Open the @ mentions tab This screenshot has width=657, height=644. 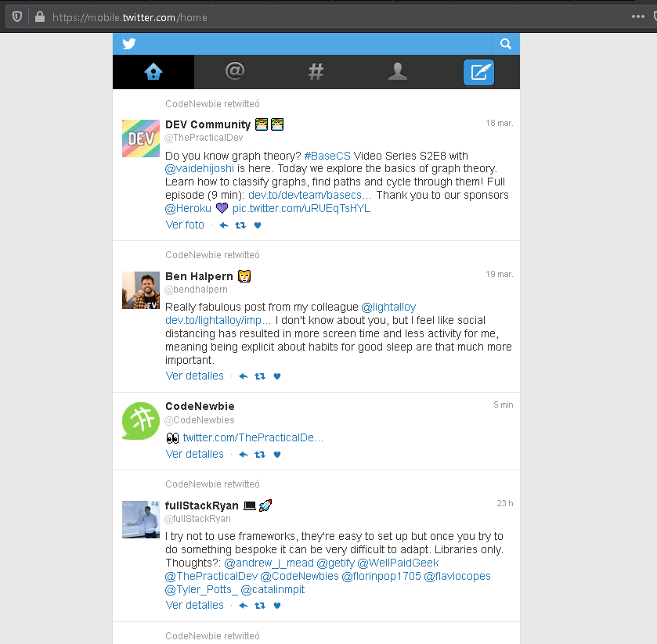235,72
